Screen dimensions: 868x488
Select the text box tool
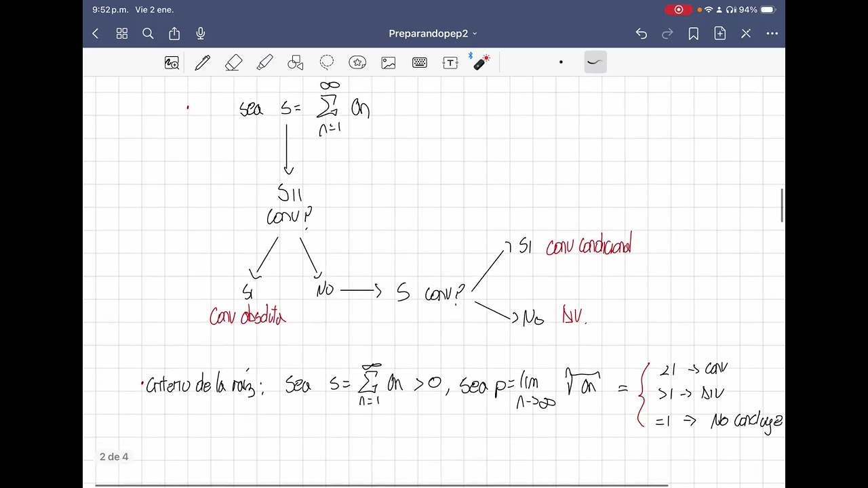[450, 63]
